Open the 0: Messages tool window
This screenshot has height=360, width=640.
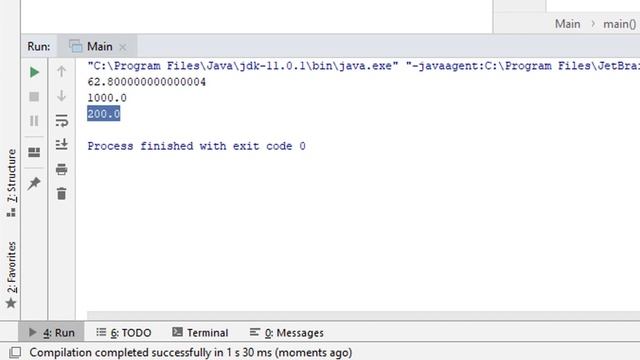pos(287,333)
